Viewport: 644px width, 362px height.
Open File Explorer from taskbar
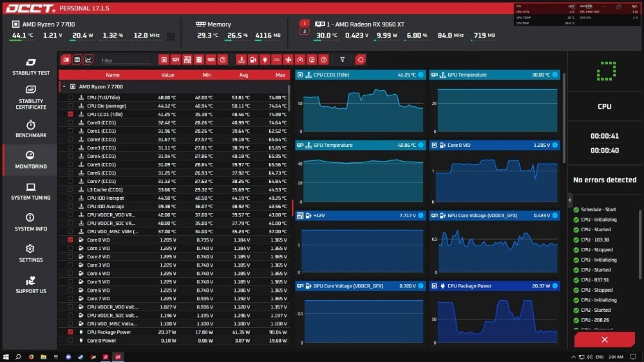[43, 357]
